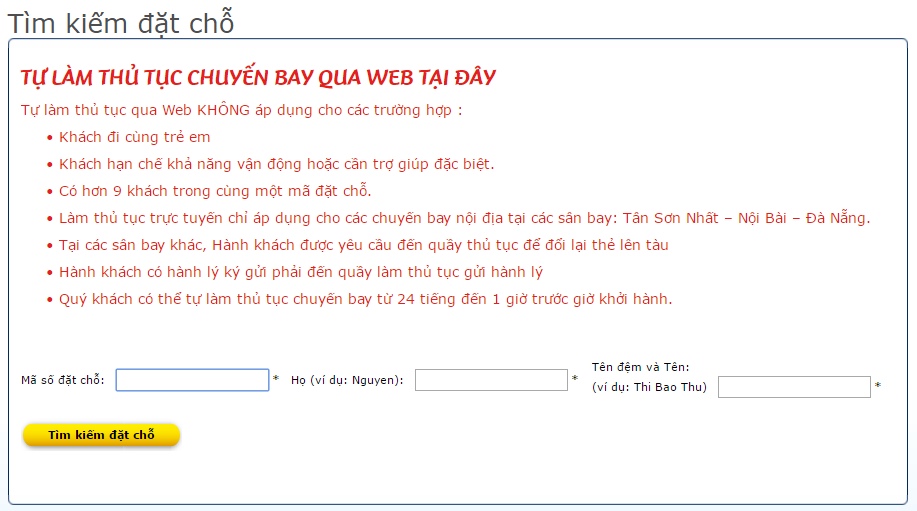Click the line about Khách hạn chế khả năng vận động
This screenshot has height=511, width=917.
click(x=276, y=164)
